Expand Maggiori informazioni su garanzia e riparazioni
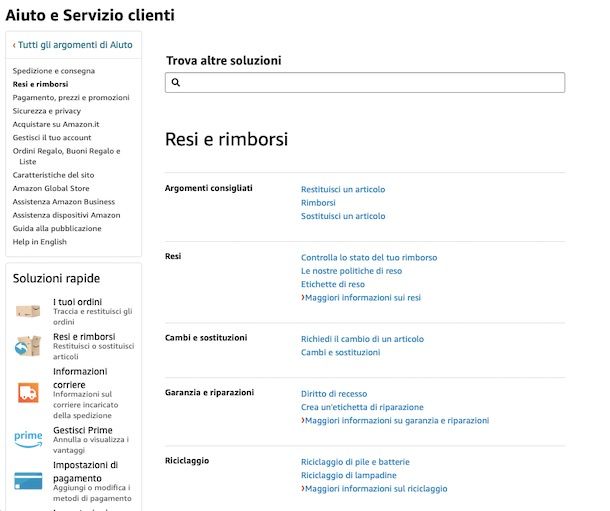Image resolution: width=610 pixels, height=511 pixels. pos(395,420)
